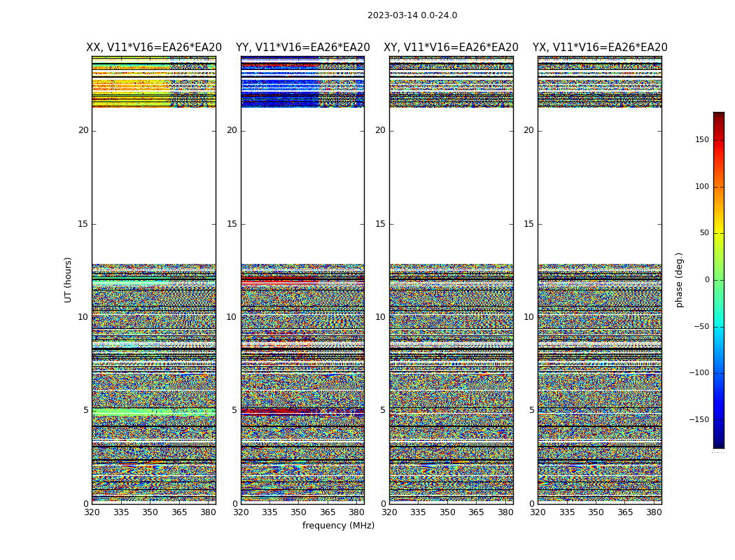Click the XY panel title text

click(x=451, y=48)
